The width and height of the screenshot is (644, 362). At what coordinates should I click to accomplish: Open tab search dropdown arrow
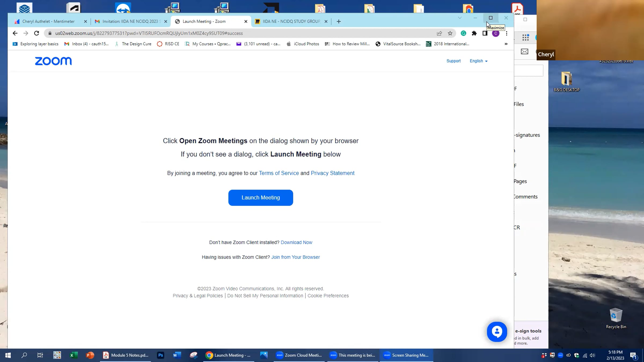460,18
